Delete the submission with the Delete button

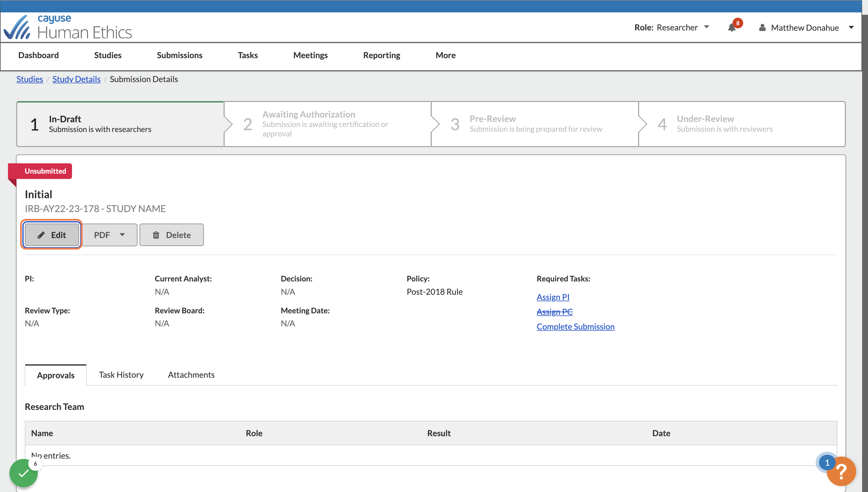pos(171,234)
